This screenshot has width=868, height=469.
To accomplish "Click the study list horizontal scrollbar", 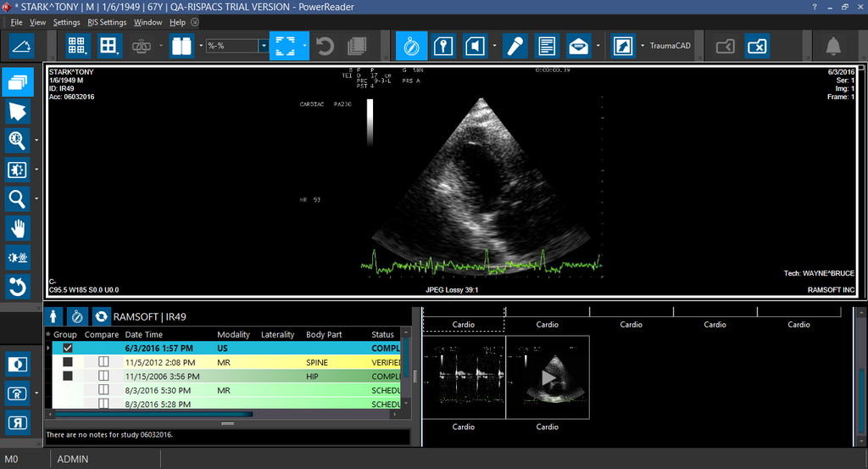I will (153, 415).
